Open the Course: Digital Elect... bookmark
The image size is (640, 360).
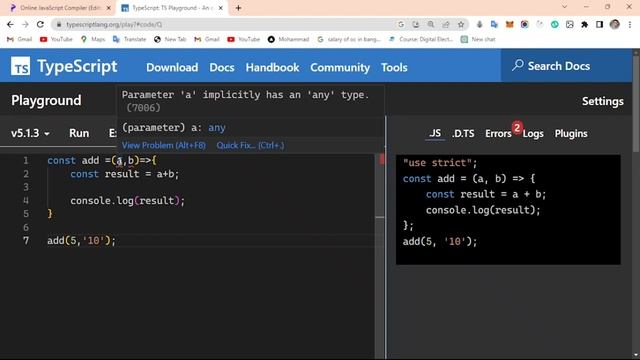pyautogui.click(x=421, y=39)
